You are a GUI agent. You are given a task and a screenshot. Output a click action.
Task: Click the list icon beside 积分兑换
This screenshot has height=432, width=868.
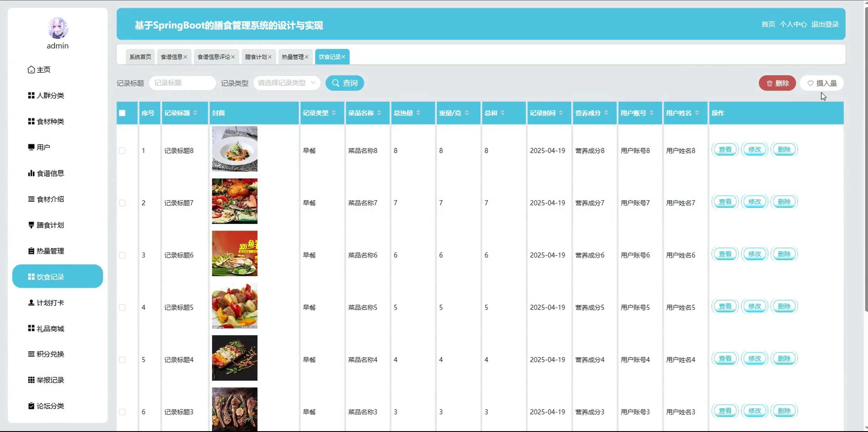[x=31, y=354]
